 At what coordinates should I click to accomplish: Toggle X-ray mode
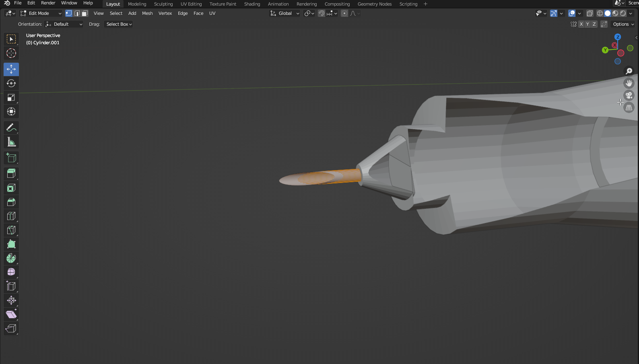[x=590, y=13]
